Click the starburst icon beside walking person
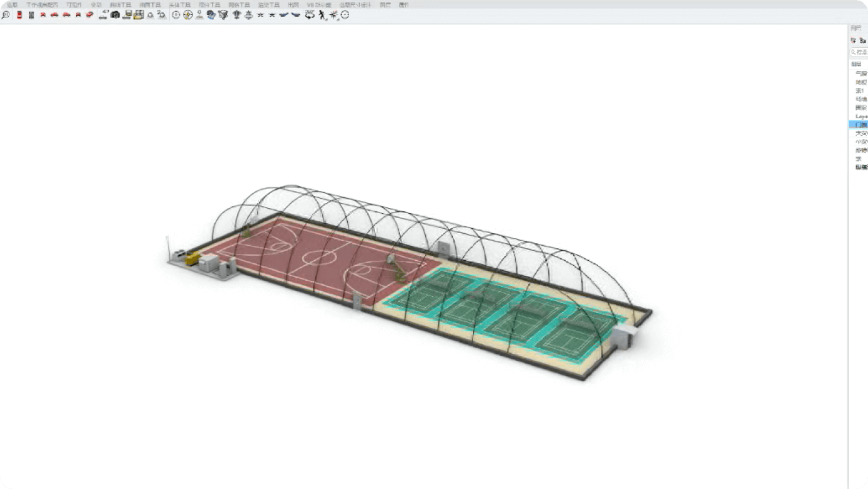Viewport: 868px width, 489px height. 333,14
